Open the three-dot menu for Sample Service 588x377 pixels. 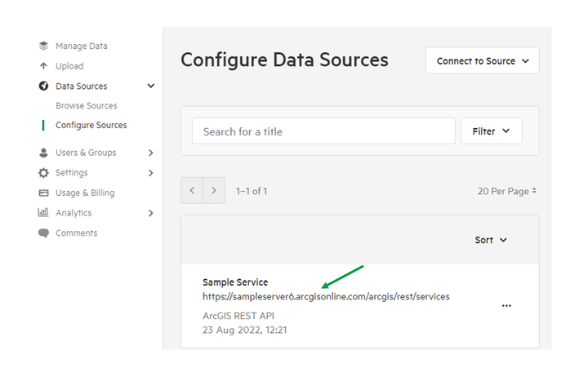point(506,306)
